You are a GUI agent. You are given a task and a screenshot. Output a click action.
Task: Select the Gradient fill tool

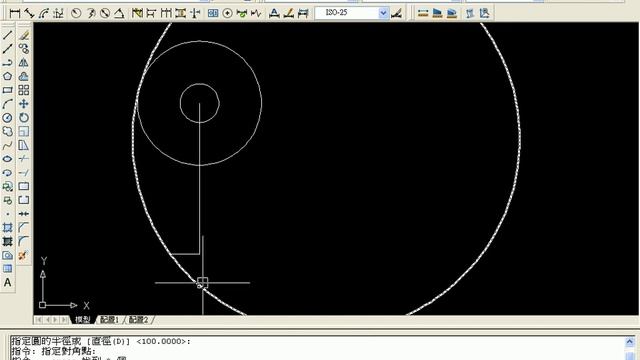tap(7, 242)
